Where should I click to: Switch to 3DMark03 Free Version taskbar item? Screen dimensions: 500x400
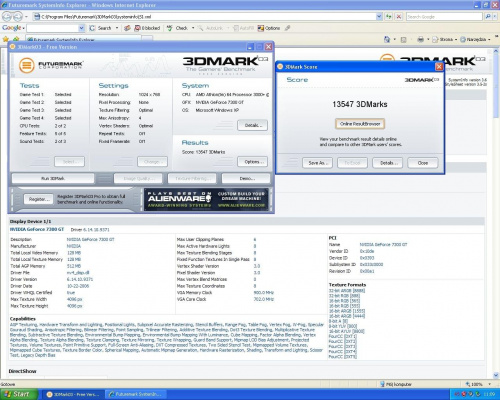coord(73,394)
